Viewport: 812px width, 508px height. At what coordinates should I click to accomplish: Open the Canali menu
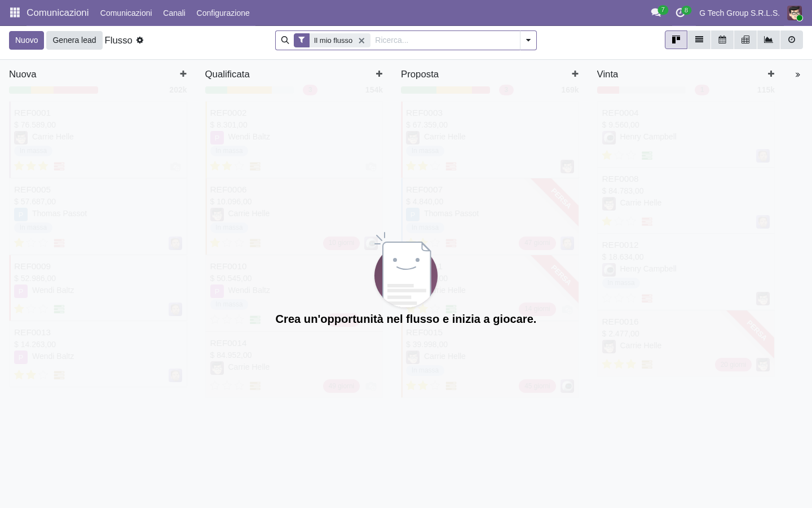click(x=174, y=12)
